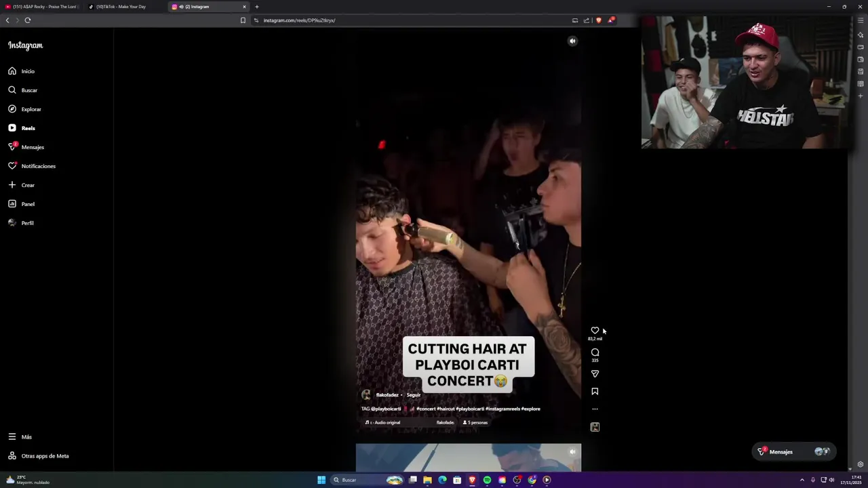Image resolution: width=868 pixels, height=488 pixels.
Task: Open Notificaciones in sidebar
Action: (x=32, y=166)
